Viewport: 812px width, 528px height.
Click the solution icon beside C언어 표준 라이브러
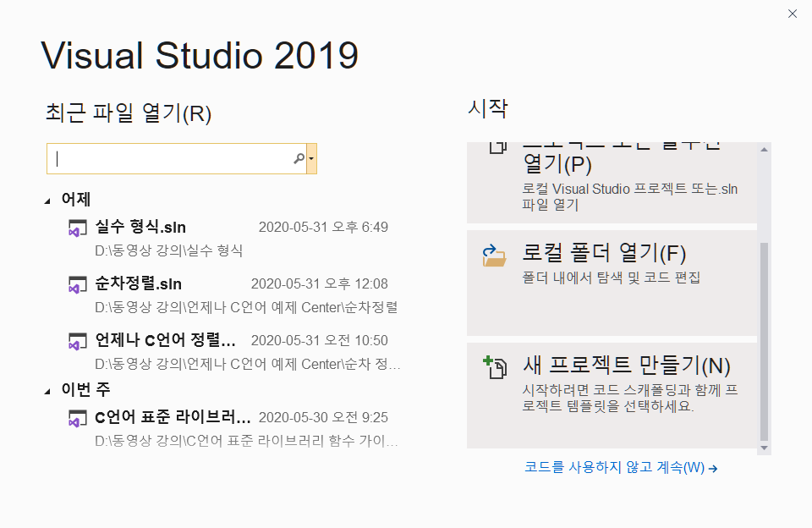click(78, 418)
